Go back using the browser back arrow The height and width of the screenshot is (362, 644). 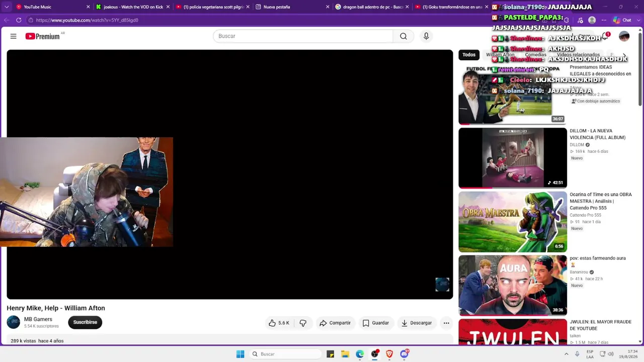click(7, 20)
